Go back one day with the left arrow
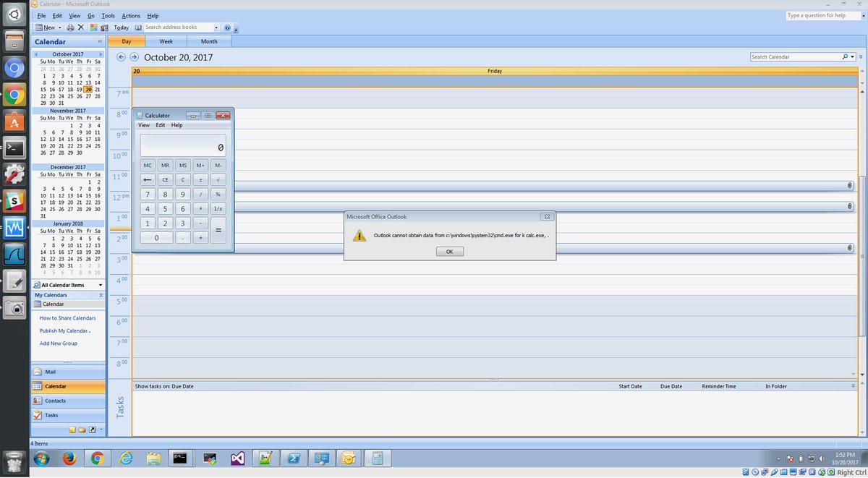Viewport: 868px width, 478px height. coord(122,57)
